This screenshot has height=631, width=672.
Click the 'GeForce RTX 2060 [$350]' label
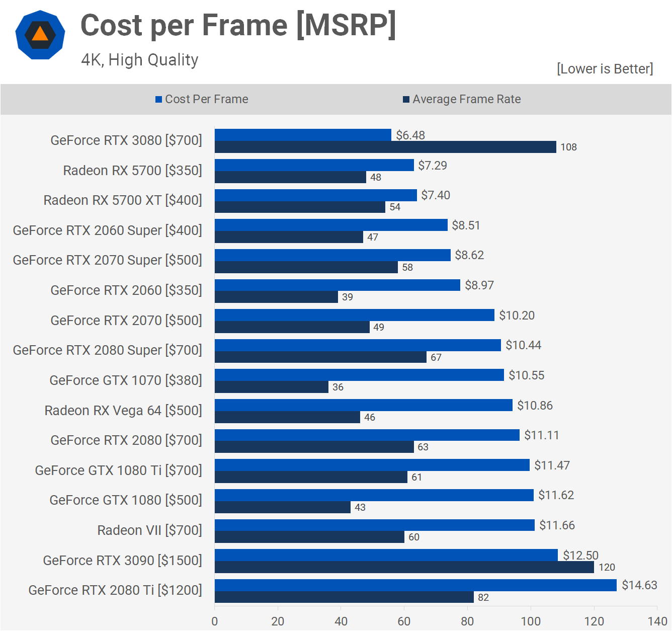tap(126, 290)
